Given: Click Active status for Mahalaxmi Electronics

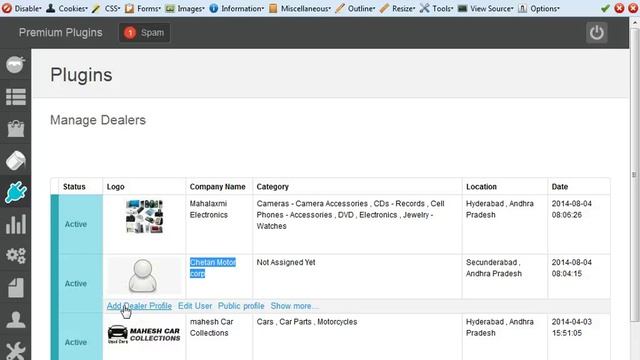Looking at the screenshot, I should click(76, 224).
